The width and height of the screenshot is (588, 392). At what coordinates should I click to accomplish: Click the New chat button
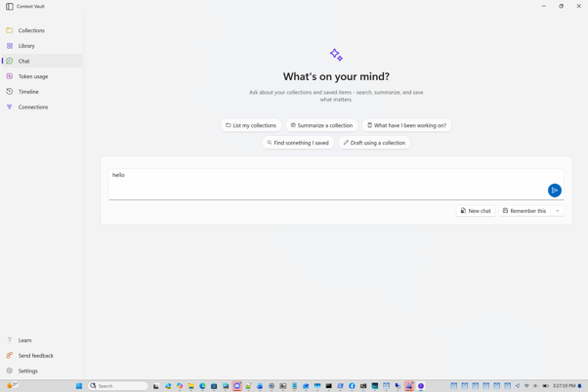pyautogui.click(x=476, y=211)
